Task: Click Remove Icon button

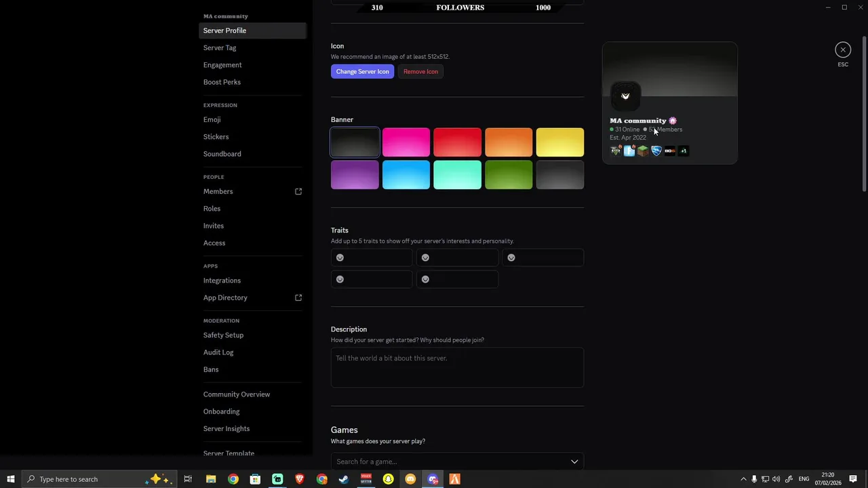Action: pyautogui.click(x=420, y=71)
